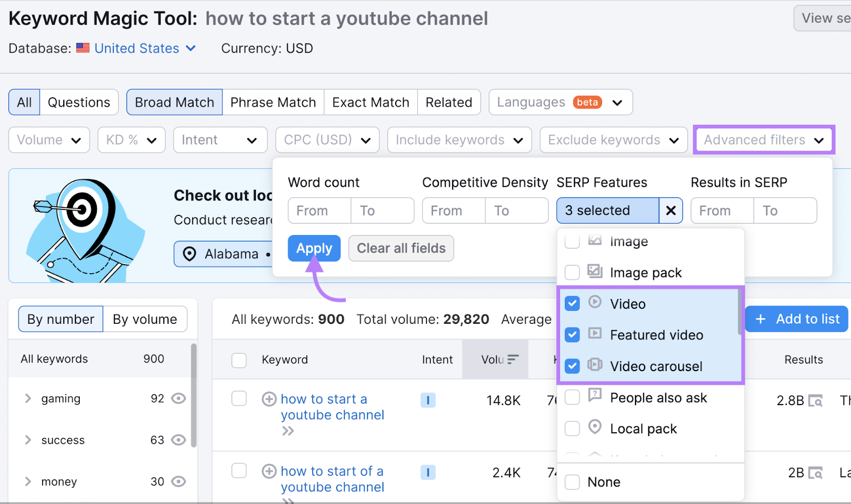Click the Local pack pin icon
Viewport: 851px width, 504px height.
[x=595, y=426]
